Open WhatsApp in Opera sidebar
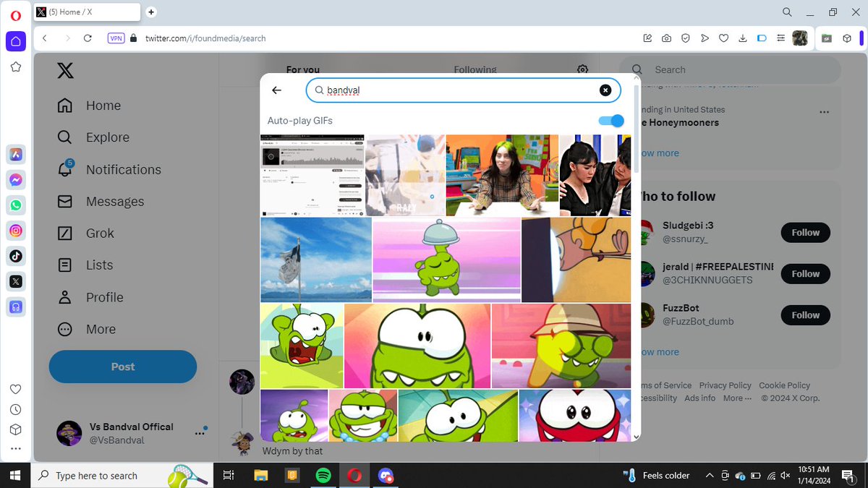Image resolution: width=868 pixels, height=488 pixels. [x=16, y=205]
